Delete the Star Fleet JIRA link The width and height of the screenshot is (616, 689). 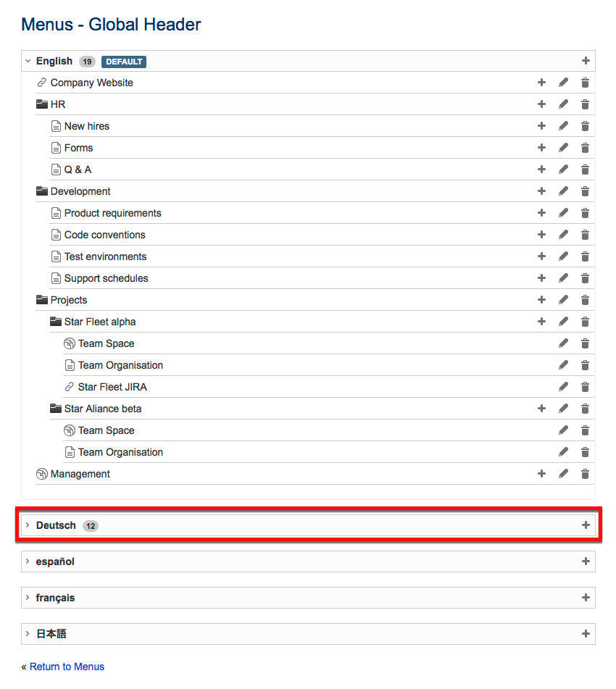pyautogui.click(x=585, y=387)
